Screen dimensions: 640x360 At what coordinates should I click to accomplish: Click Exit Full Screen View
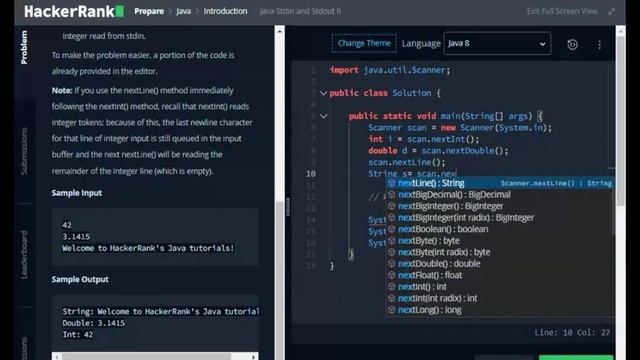tap(562, 11)
